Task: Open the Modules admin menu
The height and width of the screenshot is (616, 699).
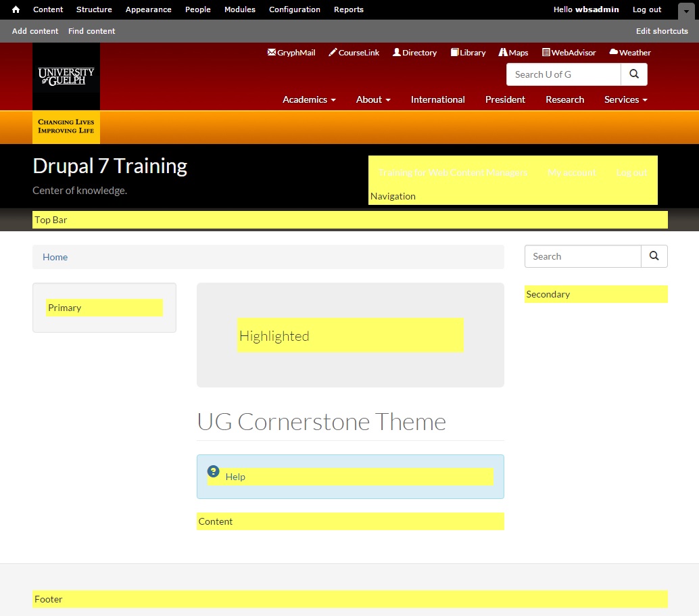Action: (x=240, y=9)
